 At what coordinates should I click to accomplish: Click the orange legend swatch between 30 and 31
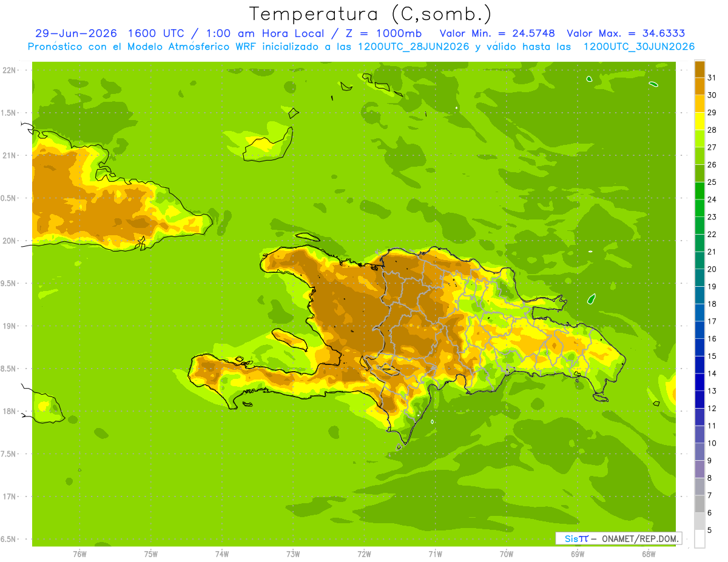699,86
